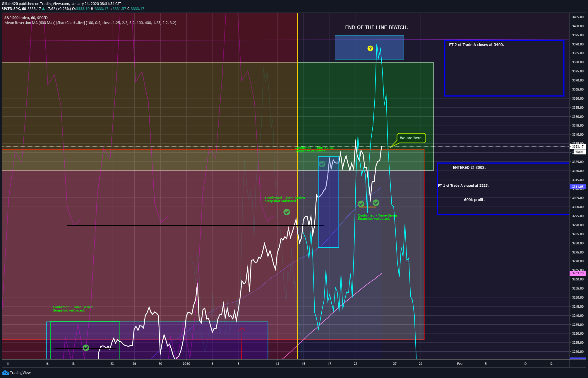
Task: Click the pink 3263.20 price label
Action: coord(578,273)
